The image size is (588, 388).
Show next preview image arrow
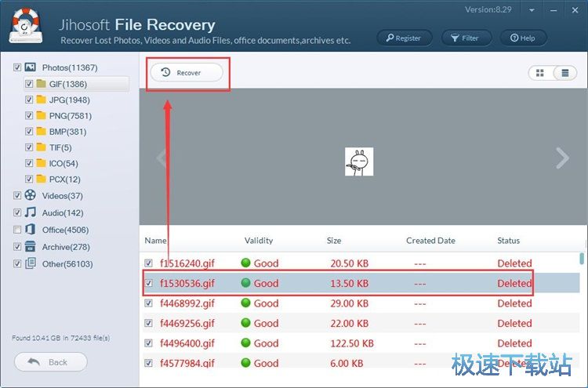click(x=562, y=158)
